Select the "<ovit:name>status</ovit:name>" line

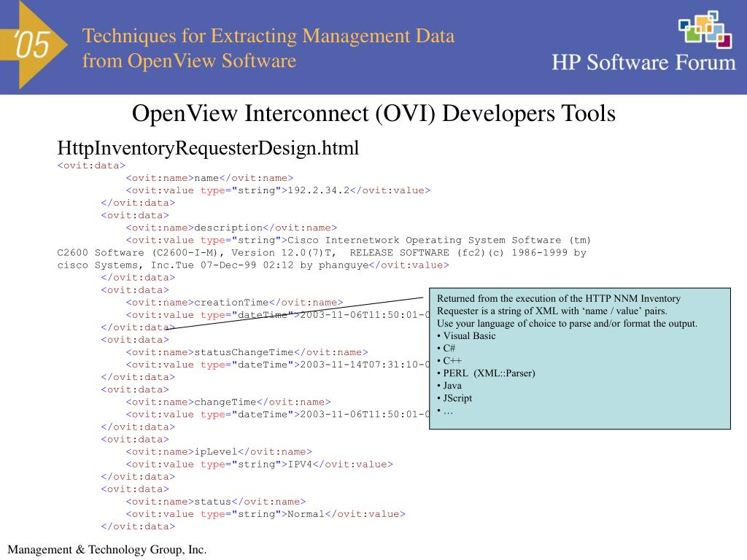[216, 502]
